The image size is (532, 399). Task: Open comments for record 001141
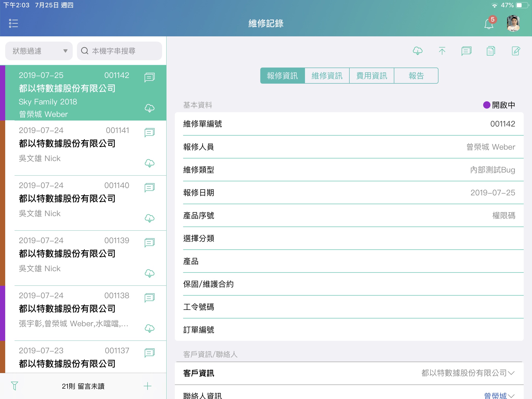click(x=150, y=132)
